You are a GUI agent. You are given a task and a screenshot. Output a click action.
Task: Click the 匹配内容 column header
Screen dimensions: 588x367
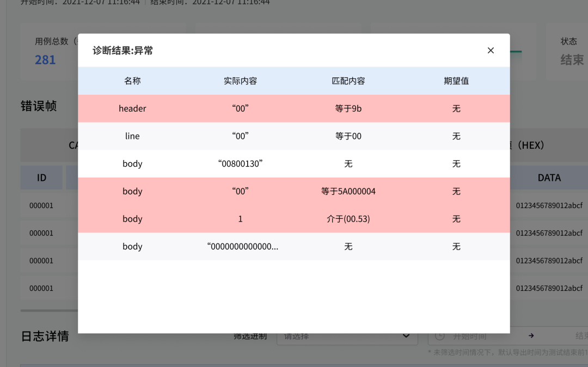[348, 81]
